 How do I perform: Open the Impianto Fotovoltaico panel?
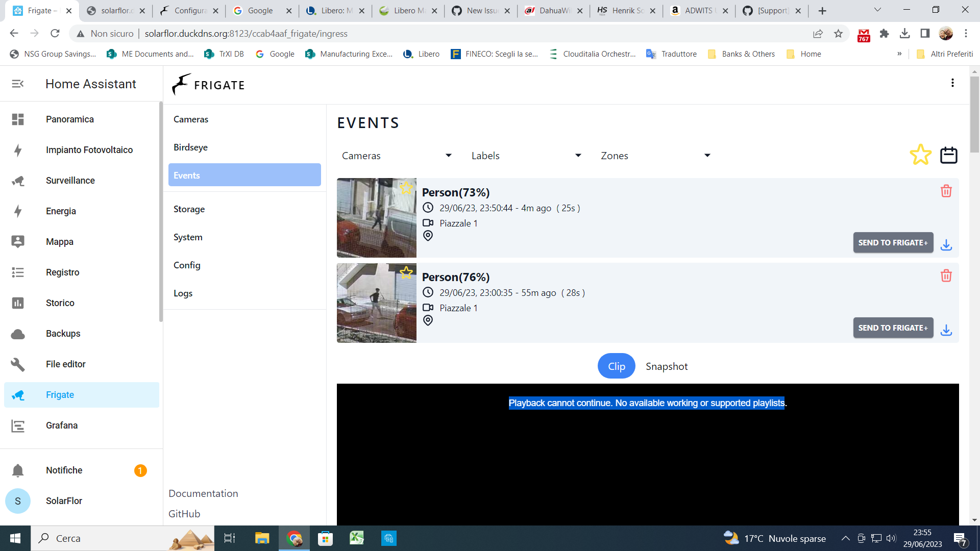click(89, 149)
